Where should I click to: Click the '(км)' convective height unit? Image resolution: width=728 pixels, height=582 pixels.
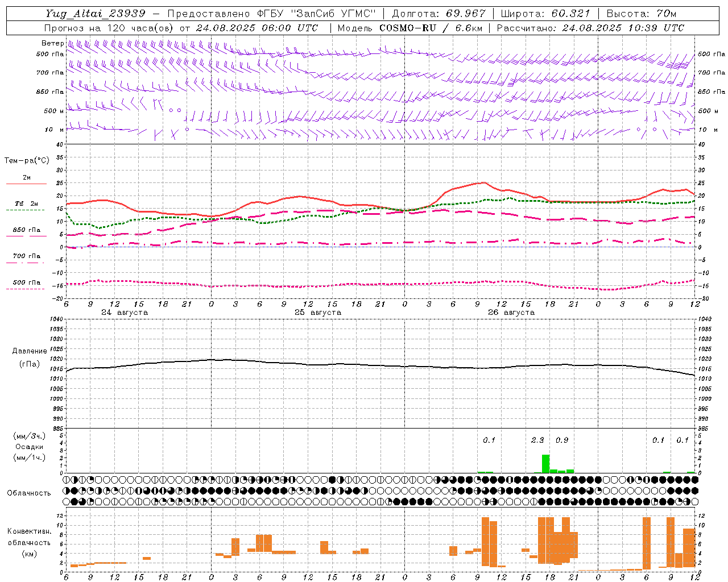pyautogui.click(x=29, y=554)
